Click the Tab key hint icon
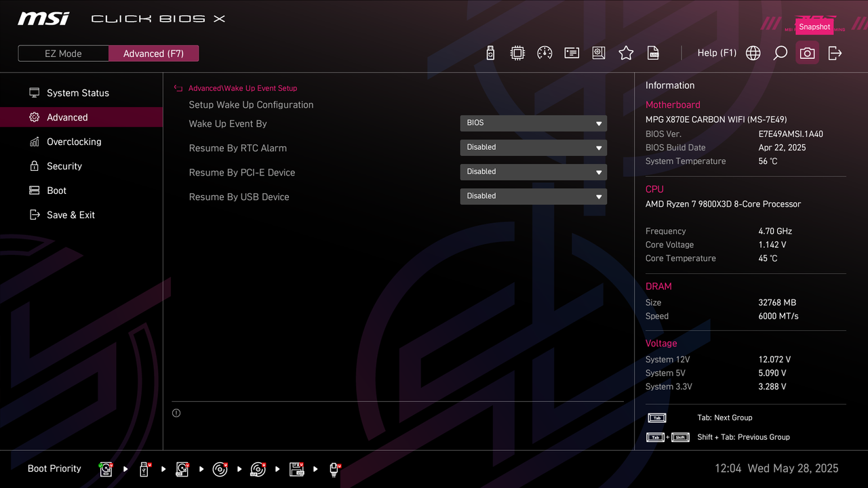The height and width of the screenshot is (488, 868). (656, 418)
